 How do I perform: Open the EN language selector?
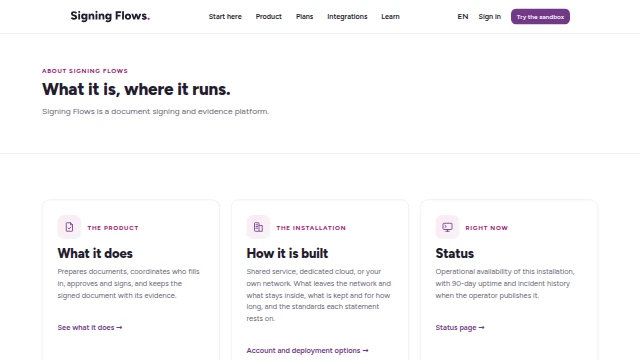tap(463, 17)
